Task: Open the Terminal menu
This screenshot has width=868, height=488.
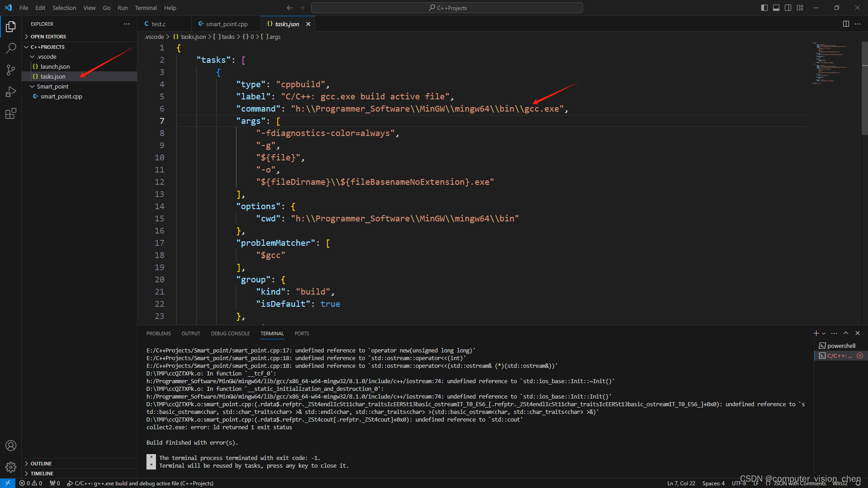Action: point(146,8)
